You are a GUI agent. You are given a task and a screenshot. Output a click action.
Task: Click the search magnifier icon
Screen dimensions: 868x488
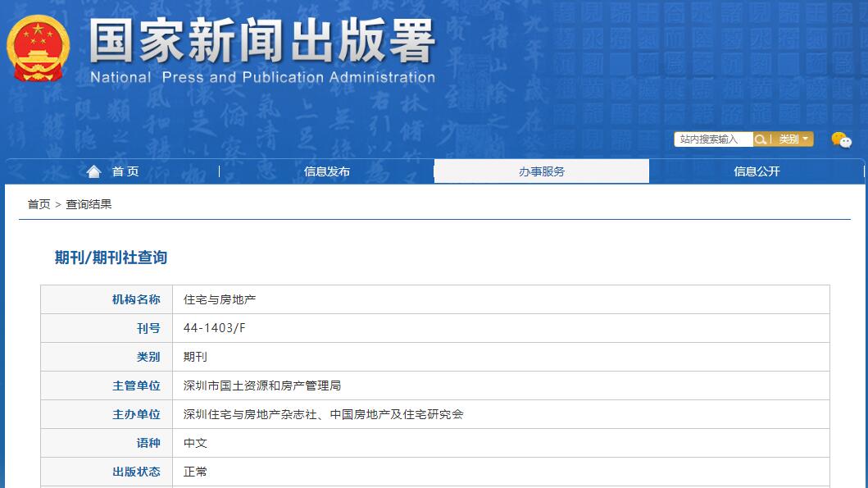click(761, 139)
